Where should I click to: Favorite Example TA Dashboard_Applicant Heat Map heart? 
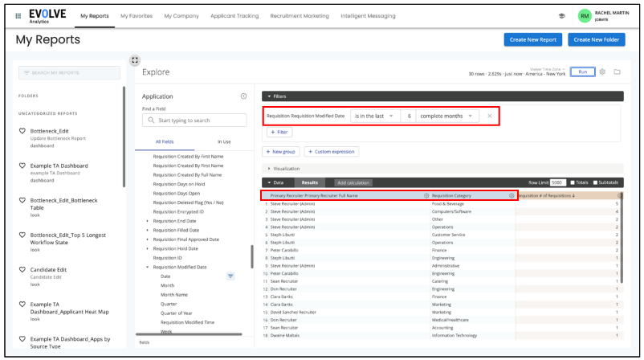coord(22,304)
